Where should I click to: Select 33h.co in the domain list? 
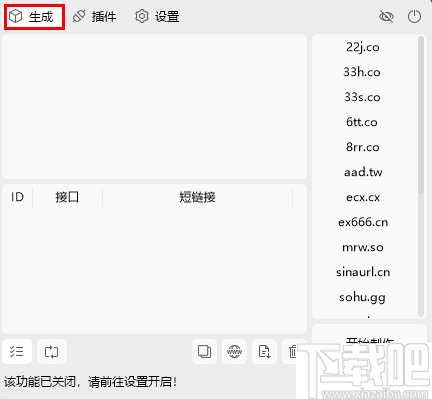(363, 72)
